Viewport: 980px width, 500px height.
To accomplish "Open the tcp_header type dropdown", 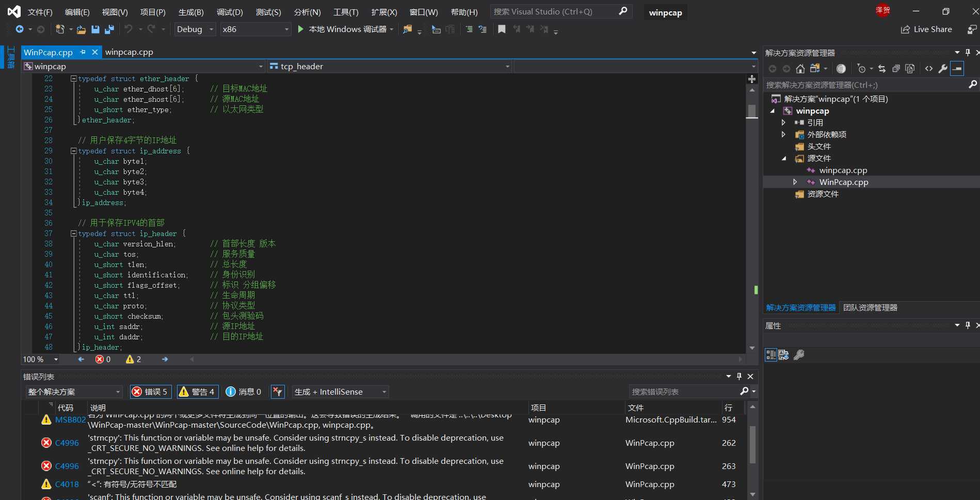I will [390, 66].
